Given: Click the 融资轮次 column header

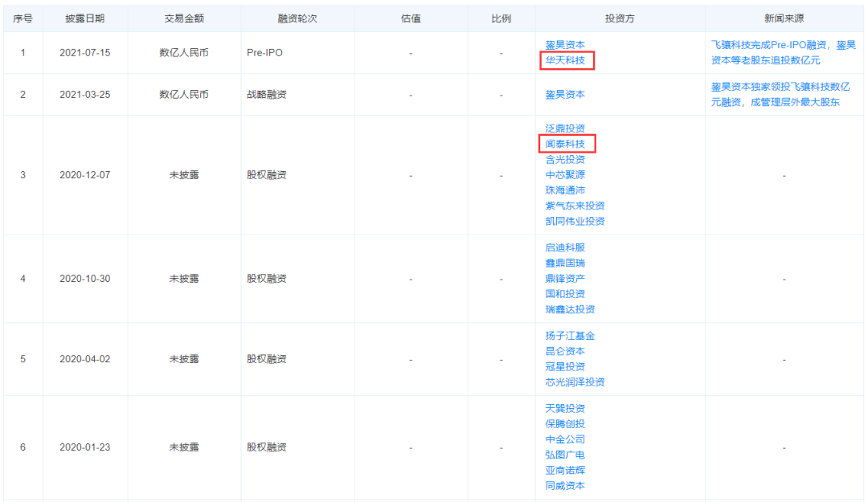Looking at the screenshot, I should coord(297,18).
